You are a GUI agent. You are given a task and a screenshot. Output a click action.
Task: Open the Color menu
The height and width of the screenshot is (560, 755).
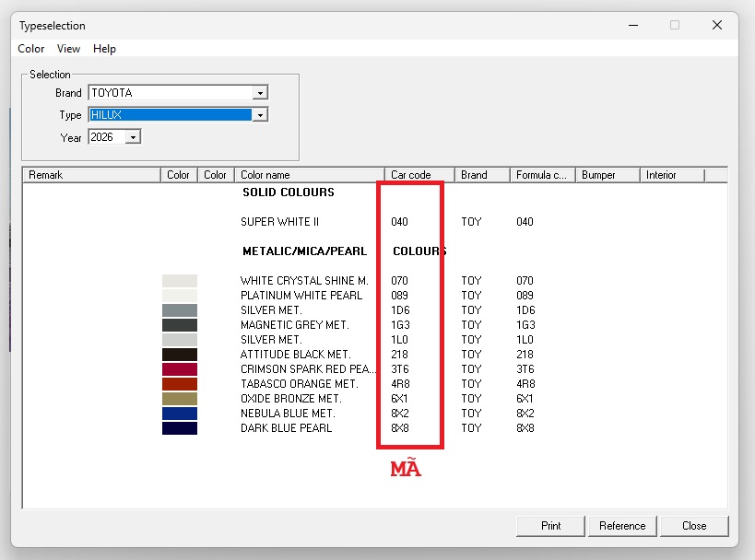tap(30, 49)
